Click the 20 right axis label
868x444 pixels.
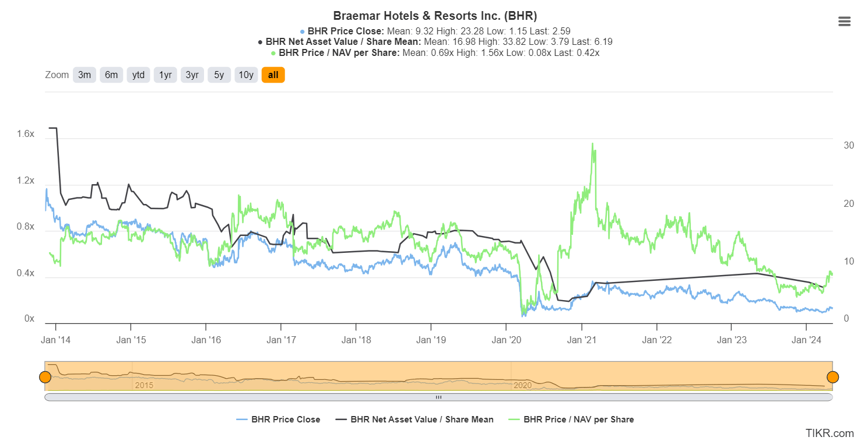point(849,203)
